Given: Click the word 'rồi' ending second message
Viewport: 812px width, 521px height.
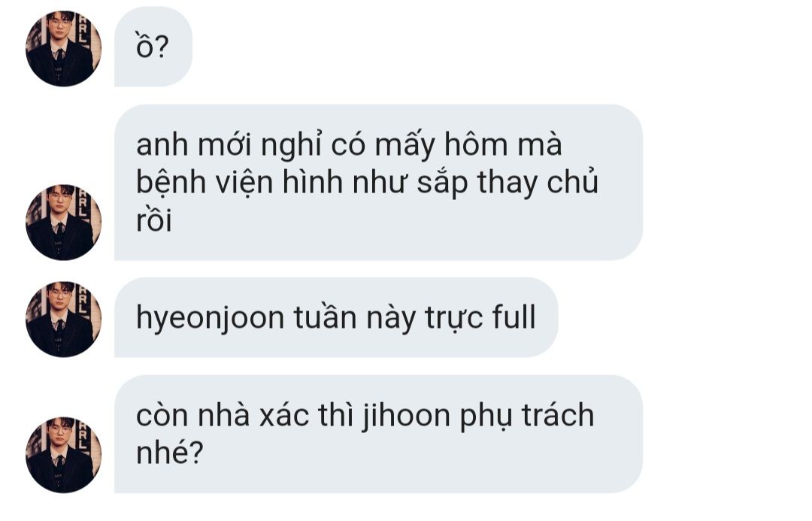Looking at the screenshot, I should [154, 220].
